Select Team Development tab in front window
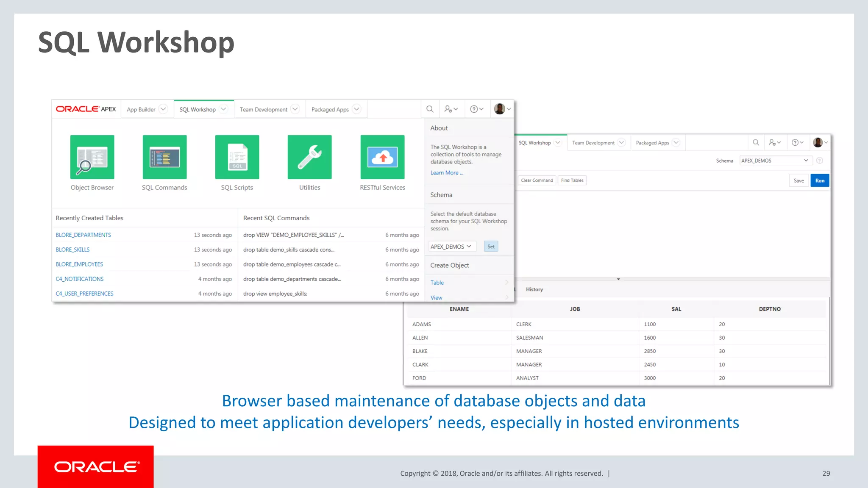Image resolution: width=868 pixels, height=488 pixels. click(264, 109)
